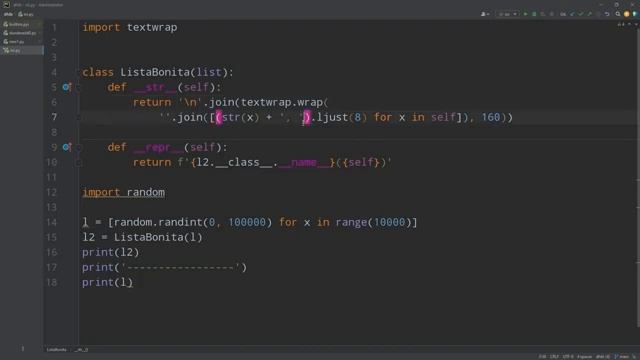640x360 pixels.
Task: Click the lock read-only toggle in status bar
Action: coord(635,357)
